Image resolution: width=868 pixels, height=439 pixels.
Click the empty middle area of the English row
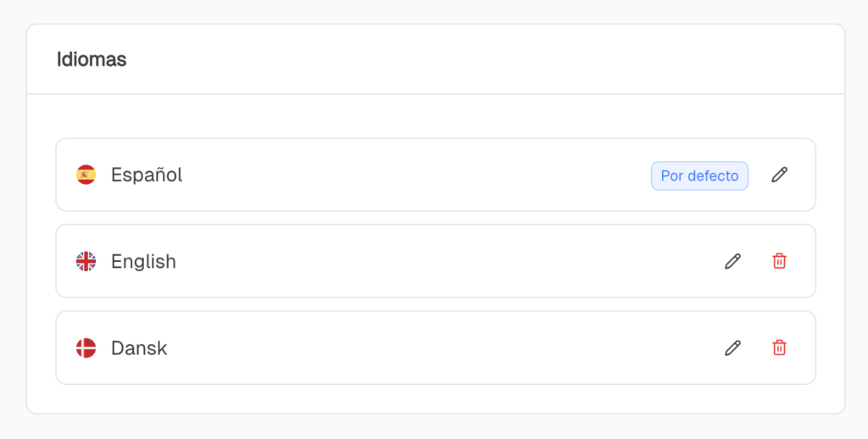pyautogui.click(x=441, y=262)
